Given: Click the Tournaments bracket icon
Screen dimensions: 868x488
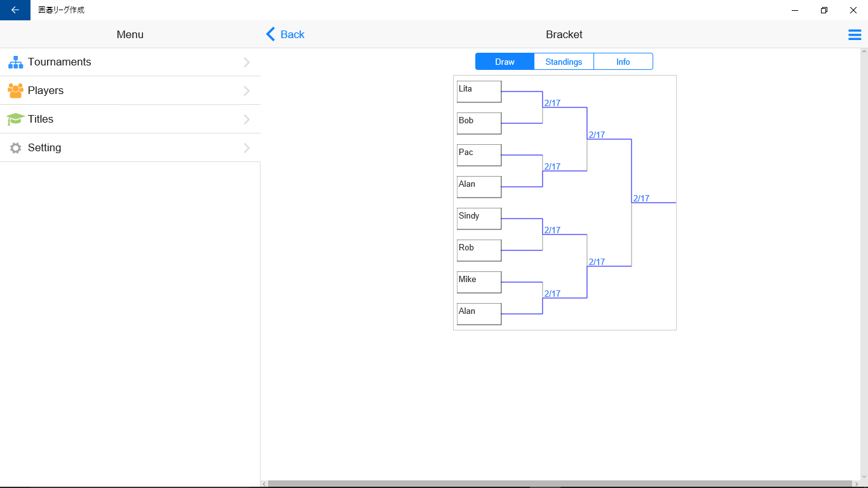Looking at the screenshot, I should click(x=15, y=62).
